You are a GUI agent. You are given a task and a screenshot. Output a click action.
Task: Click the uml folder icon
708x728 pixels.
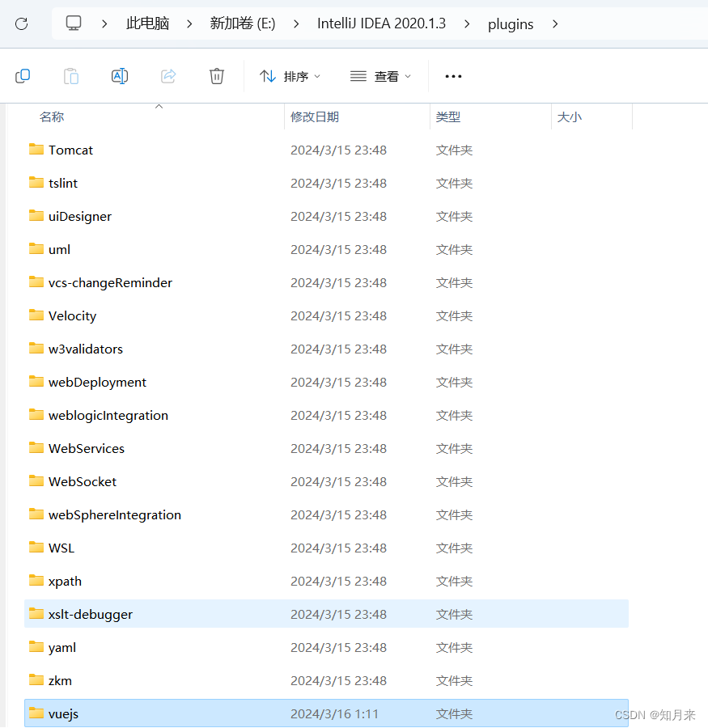click(x=36, y=248)
